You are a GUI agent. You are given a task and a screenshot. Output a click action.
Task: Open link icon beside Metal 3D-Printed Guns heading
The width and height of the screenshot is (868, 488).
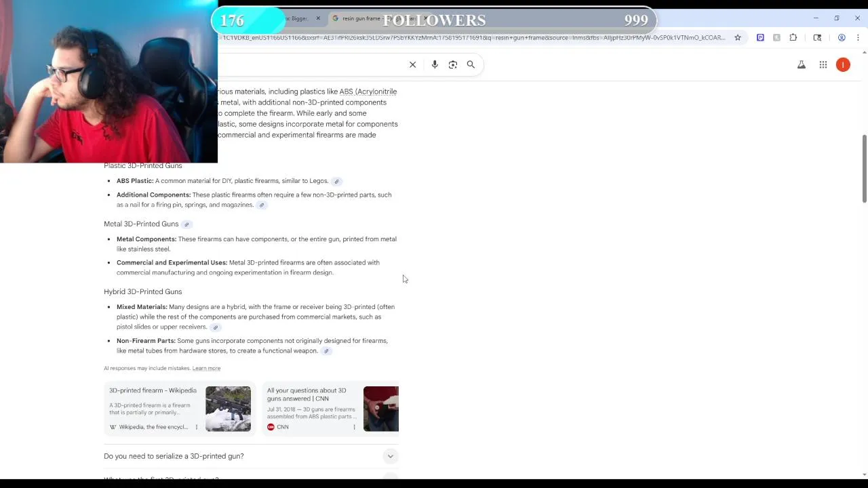point(186,224)
